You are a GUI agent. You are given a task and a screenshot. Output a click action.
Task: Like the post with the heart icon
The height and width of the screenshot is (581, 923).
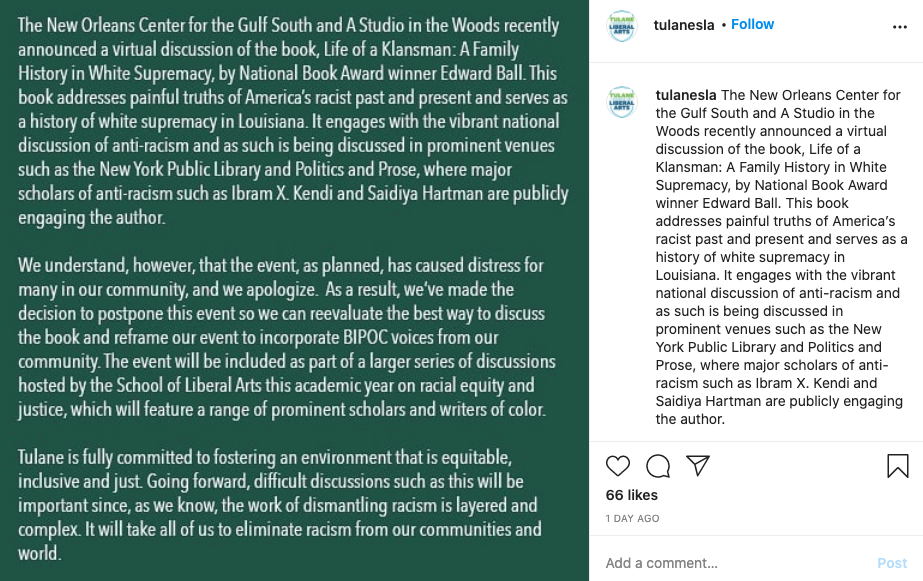(x=617, y=466)
